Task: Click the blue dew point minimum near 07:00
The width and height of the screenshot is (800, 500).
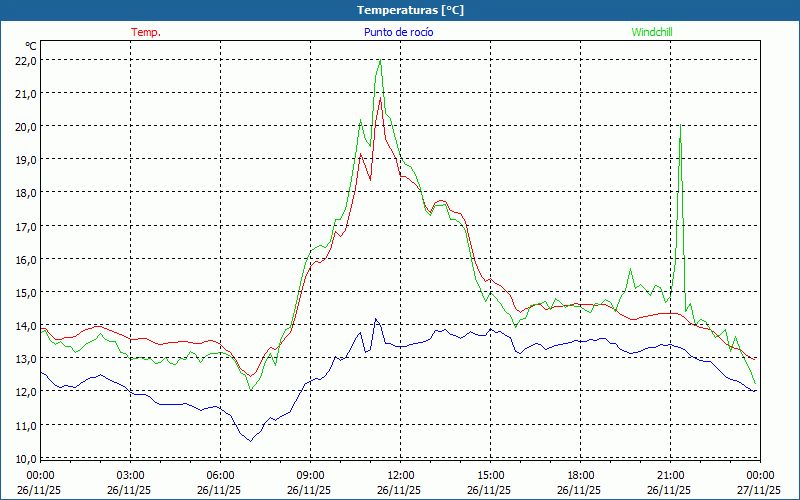Action: pos(250,440)
